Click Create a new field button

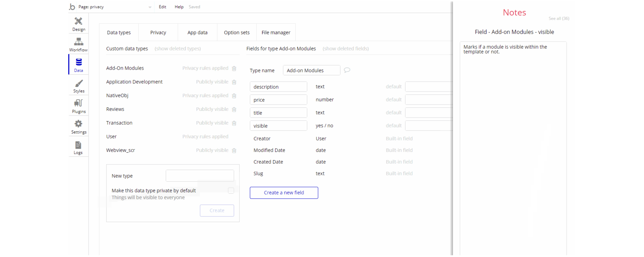click(284, 193)
